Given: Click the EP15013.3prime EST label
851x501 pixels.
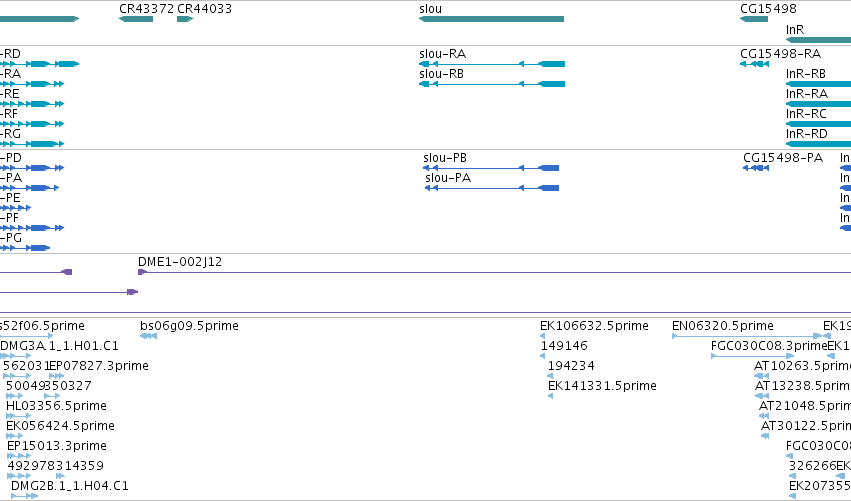Looking at the screenshot, I should (x=56, y=446).
